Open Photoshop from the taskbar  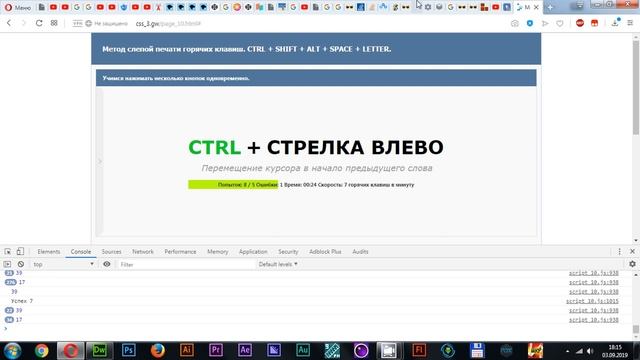click(x=128, y=351)
